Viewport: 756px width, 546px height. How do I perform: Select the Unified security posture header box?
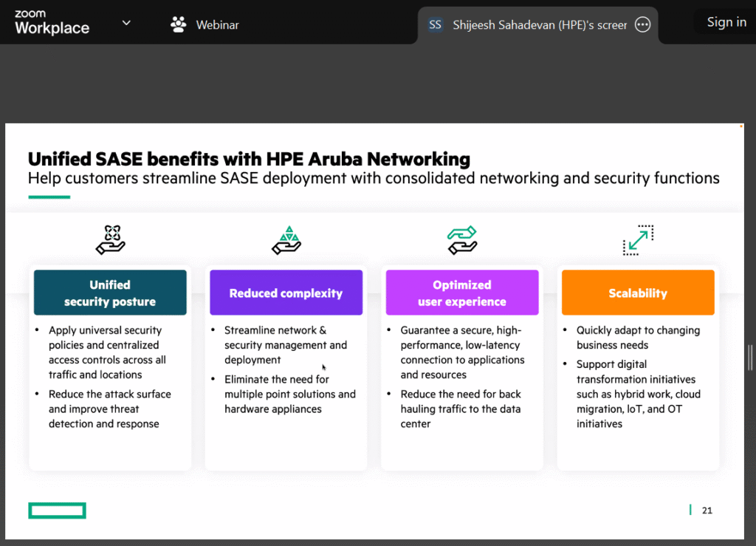(x=110, y=293)
